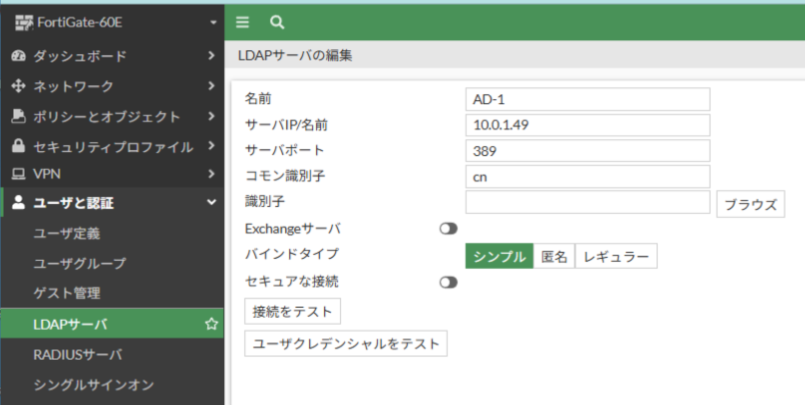Click the ブラウズ button

point(750,204)
